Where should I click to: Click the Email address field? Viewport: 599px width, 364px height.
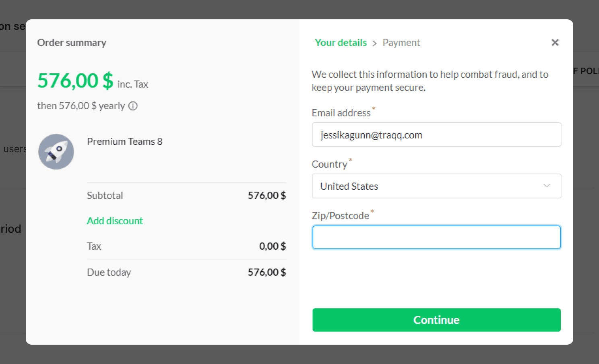pyautogui.click(x=436, y=134)
